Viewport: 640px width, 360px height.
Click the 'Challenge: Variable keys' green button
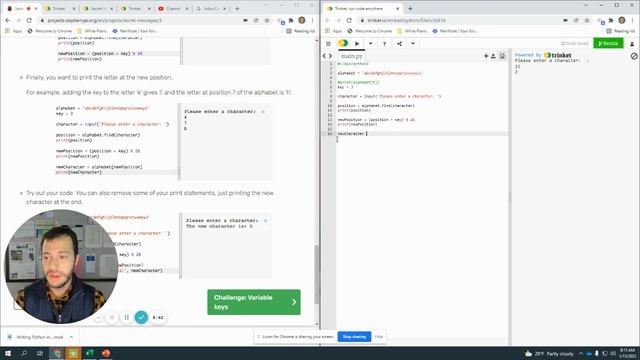(x=253, y=302)
